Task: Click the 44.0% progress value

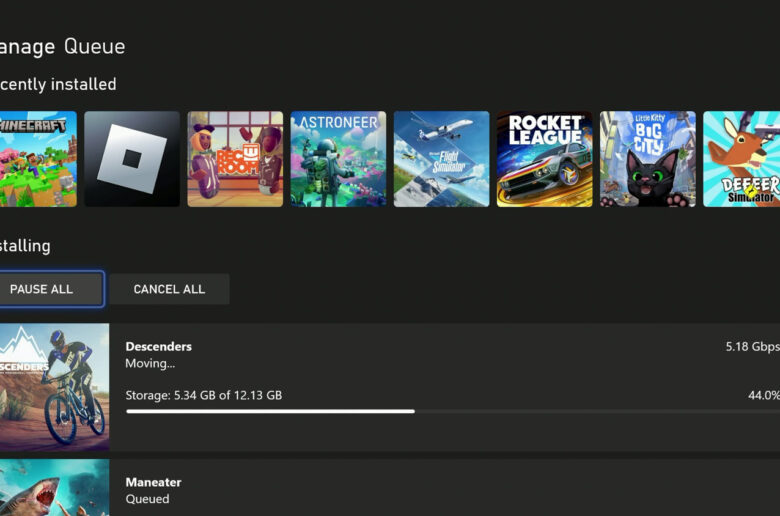Action: click(764, 395)
